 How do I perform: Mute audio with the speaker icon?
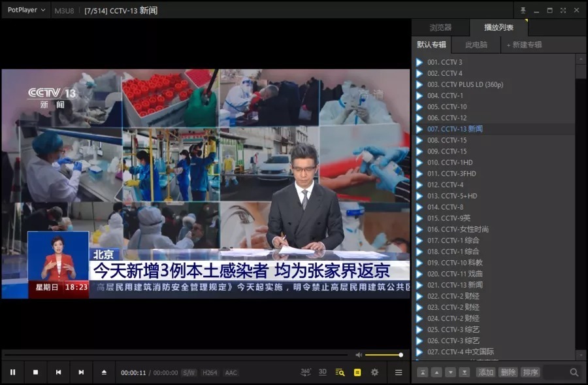(359, 354)
